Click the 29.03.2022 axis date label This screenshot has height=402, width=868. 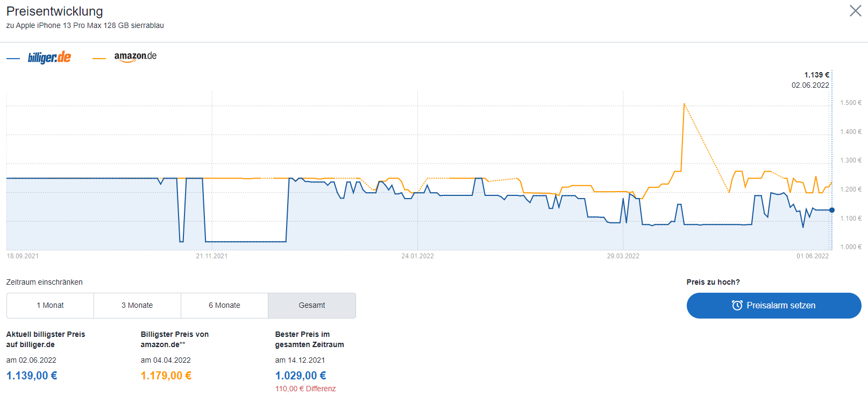pos(623,256)
